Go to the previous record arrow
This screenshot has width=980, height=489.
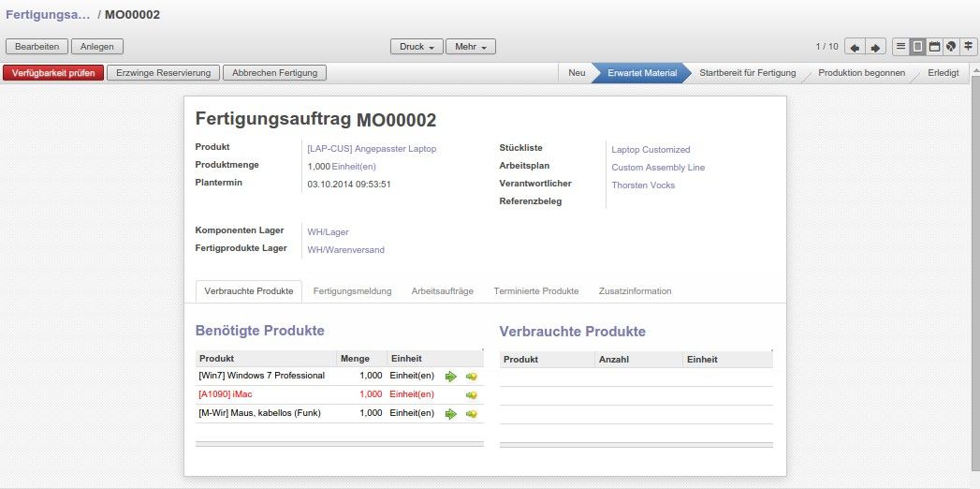coord(855,47)
